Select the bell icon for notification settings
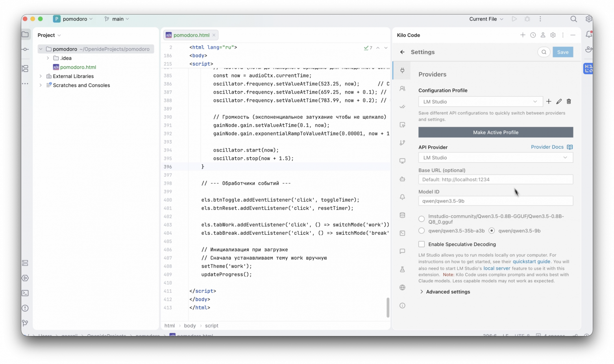This screenshot has height=364, width=614. (402, 197)
